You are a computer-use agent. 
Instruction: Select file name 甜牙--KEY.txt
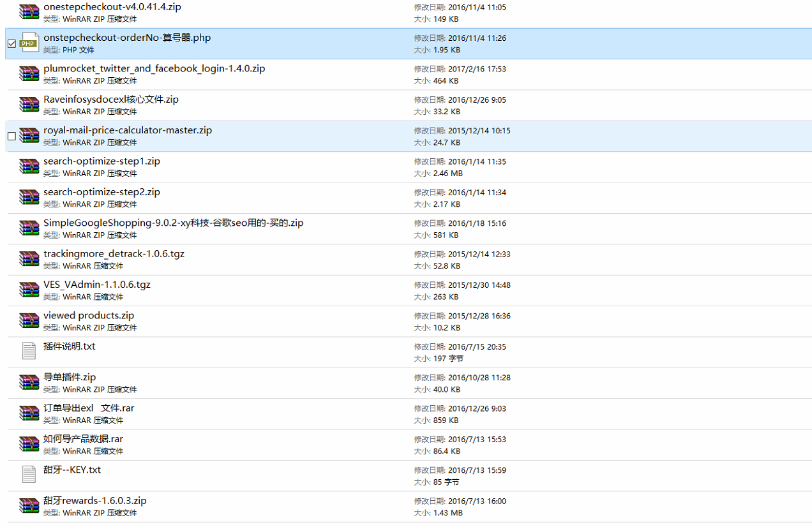[72, 470]
